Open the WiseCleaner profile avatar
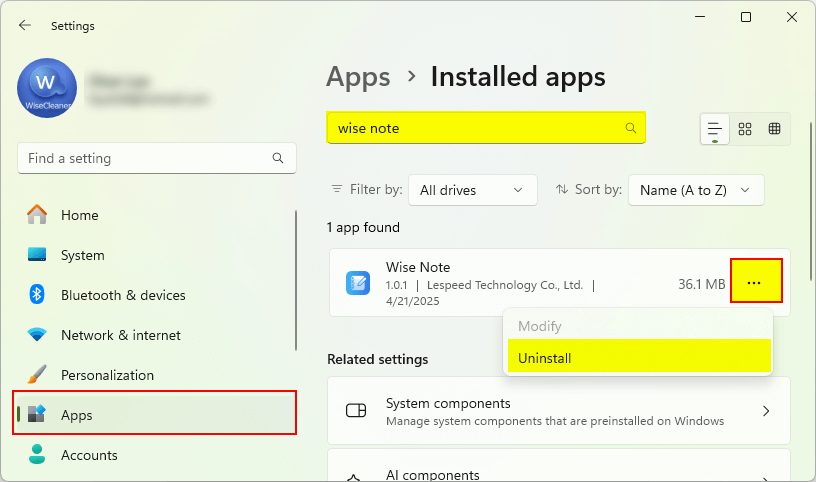 pos(47,88)
